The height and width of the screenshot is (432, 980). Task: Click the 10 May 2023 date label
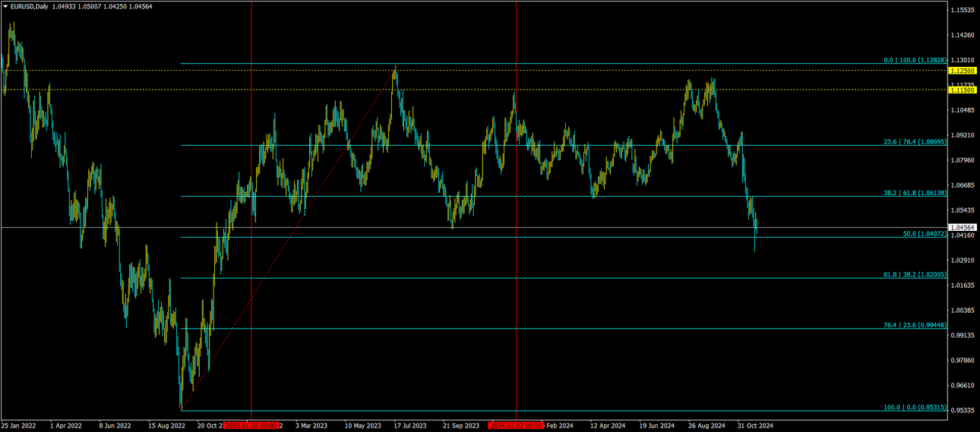362,426
